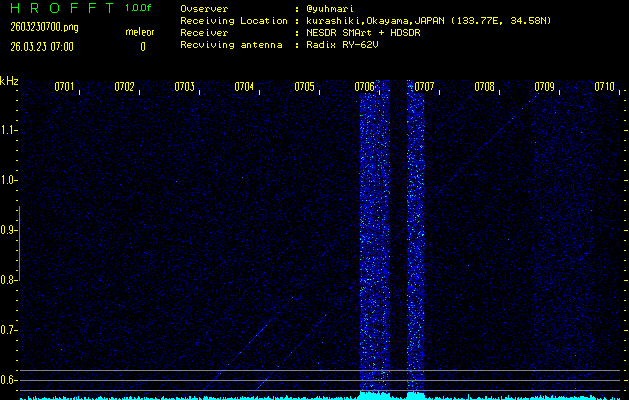The height and width of the screenshot is (400, 629).
Task: Click the kurashiki, Okayama, JAPAN location text
Action: 428,21
